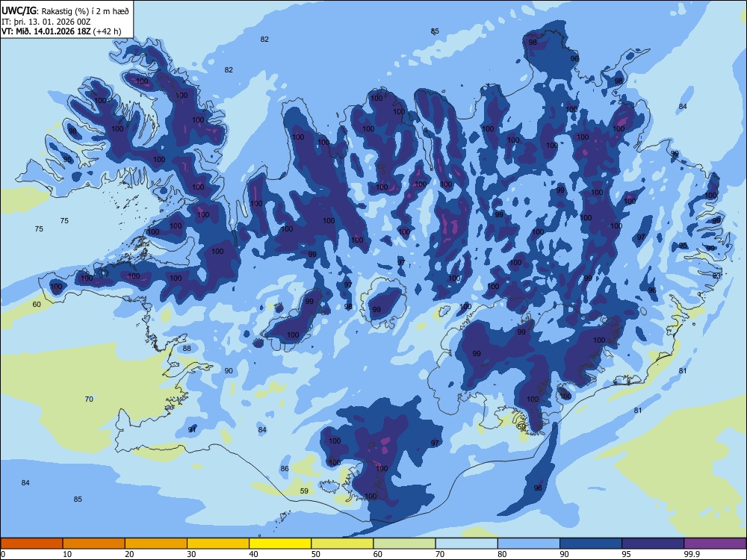
Task: Pick the bright yellow 40–50 legend swatch
Action: 280,544
